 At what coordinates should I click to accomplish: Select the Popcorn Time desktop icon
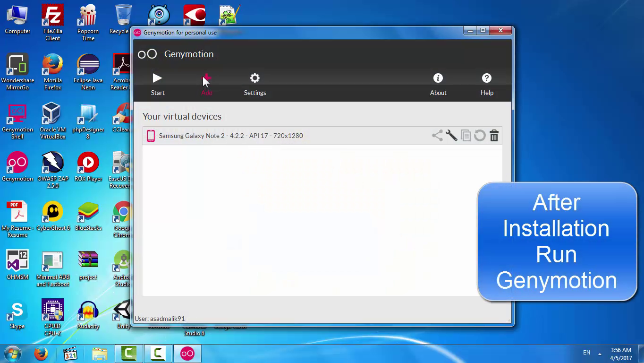pos(88,23)
